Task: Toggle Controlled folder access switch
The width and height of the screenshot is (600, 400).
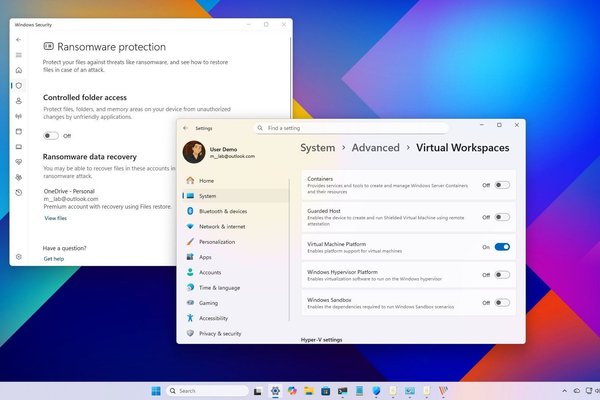Action: pyautogui.click(x=51, y=136)
